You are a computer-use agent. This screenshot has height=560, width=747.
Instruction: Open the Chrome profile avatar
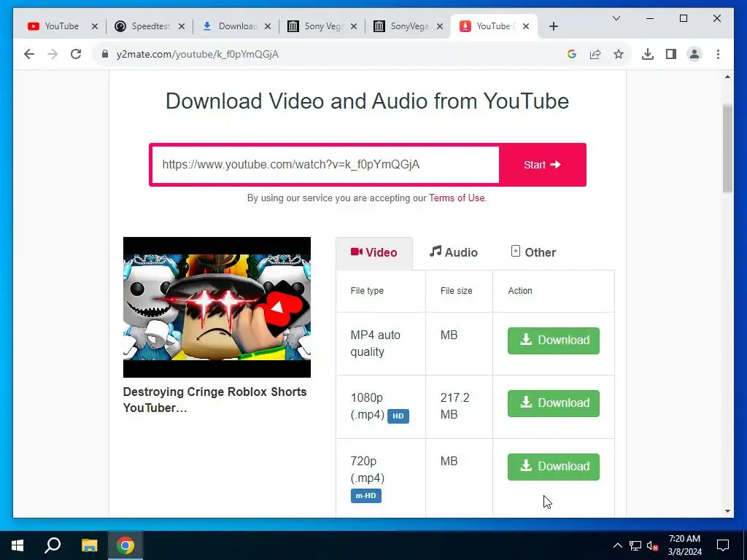point(694,54)
